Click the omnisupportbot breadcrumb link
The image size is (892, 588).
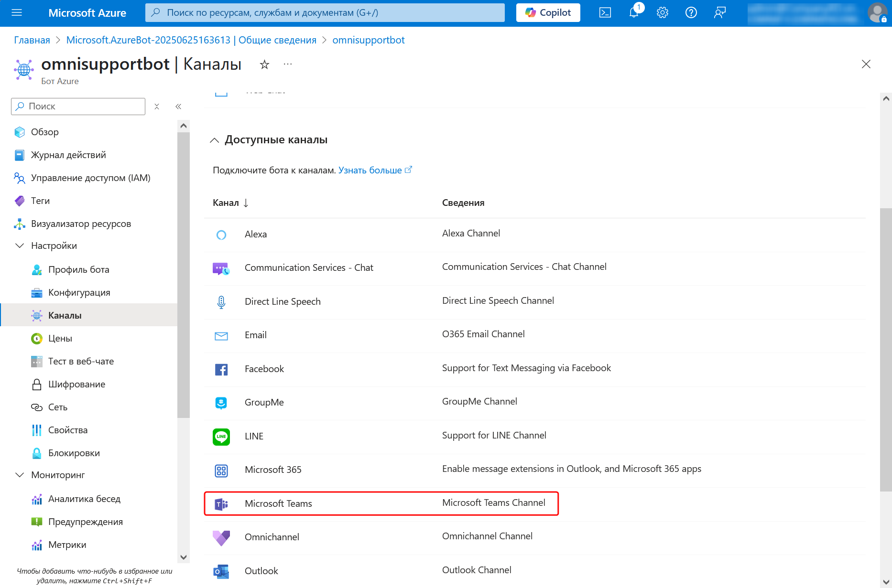[x=369, y=40]
